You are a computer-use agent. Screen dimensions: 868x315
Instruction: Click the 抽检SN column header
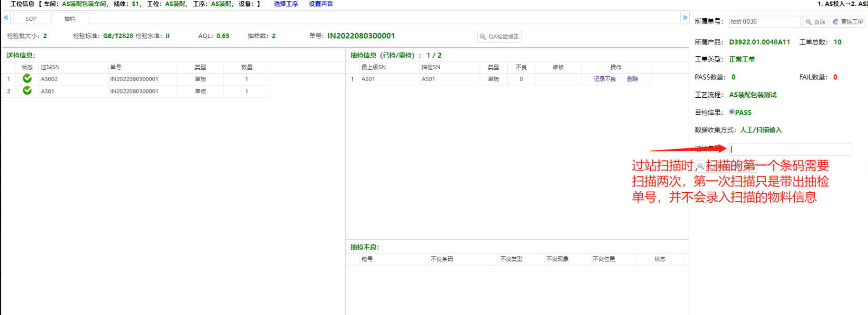[430, 67]
